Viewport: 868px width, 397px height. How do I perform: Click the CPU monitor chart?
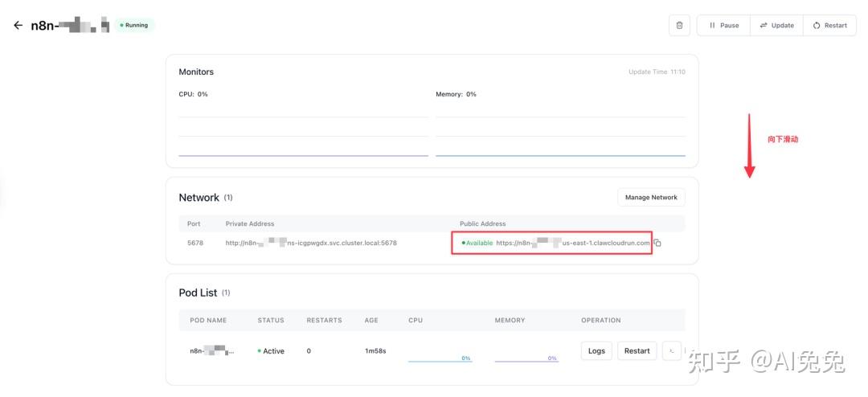click(303, 129)
